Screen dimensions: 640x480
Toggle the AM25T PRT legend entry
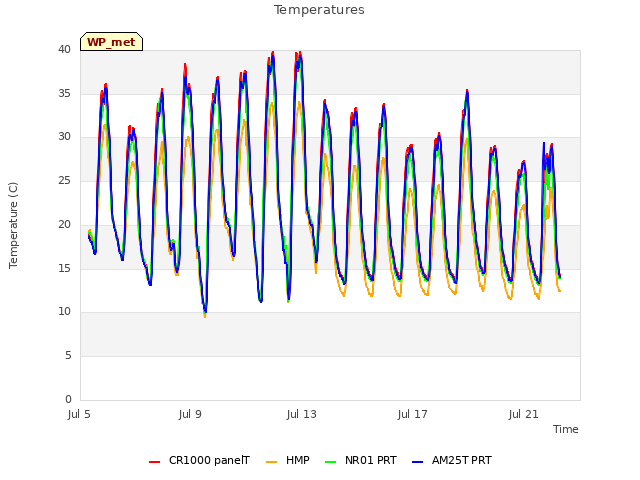tap(452, 460)
